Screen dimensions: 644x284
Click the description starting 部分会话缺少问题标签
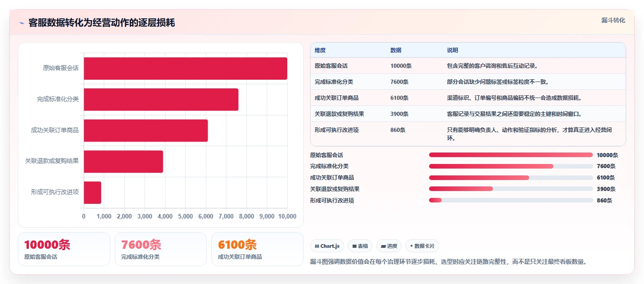(x=498, y=82)
